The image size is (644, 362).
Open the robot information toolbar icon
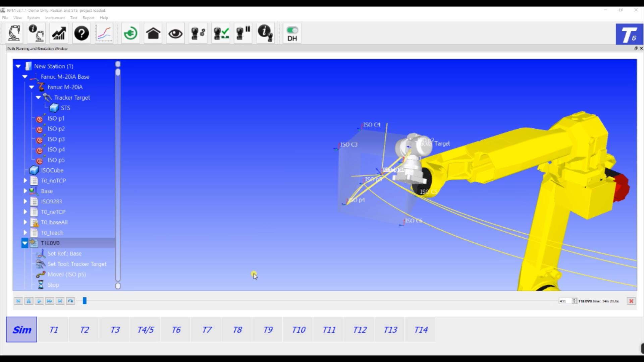pos(36,33)
